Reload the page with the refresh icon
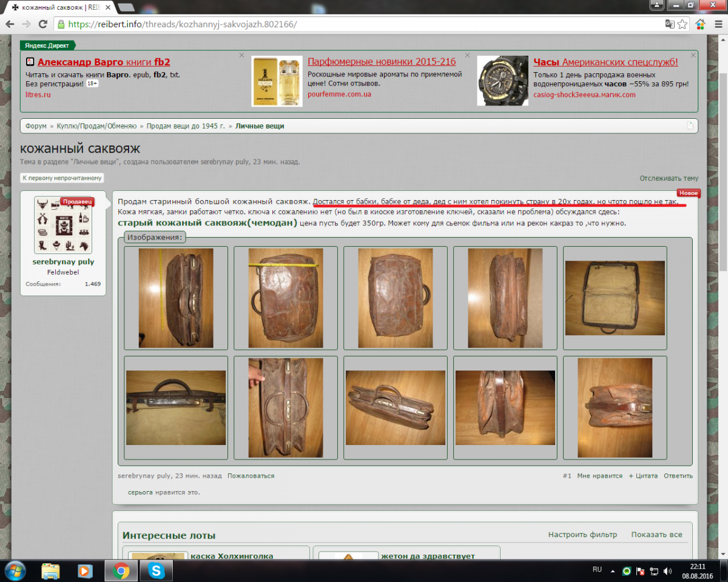 42,24
